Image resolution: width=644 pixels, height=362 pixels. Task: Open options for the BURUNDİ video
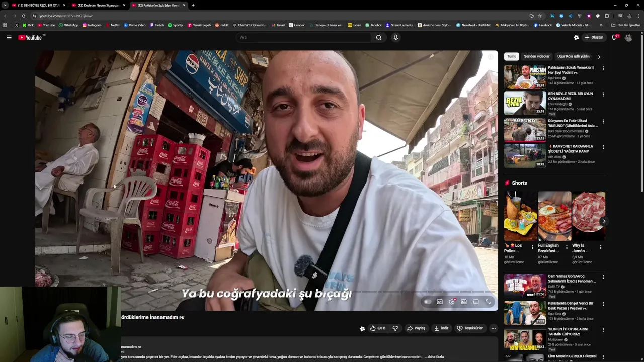(x=603, y=122)
